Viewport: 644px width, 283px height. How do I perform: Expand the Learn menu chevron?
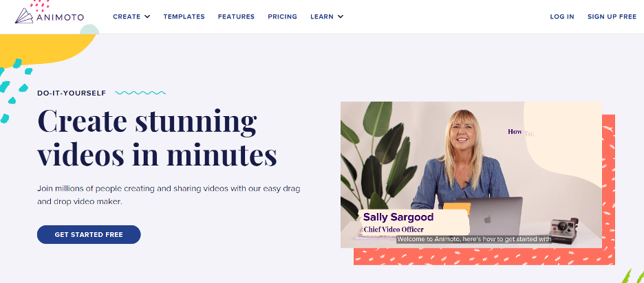click(340, 16)
